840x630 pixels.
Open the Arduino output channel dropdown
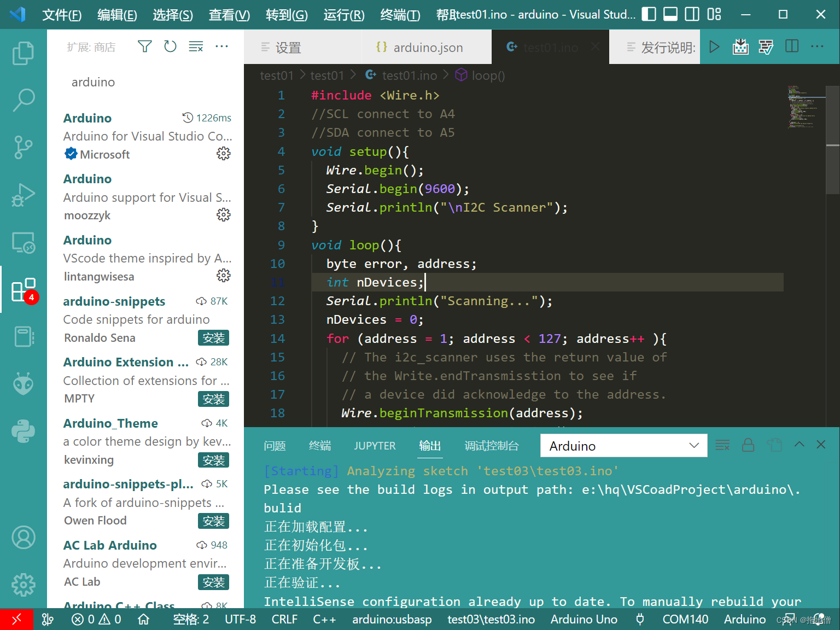[623, 446]
